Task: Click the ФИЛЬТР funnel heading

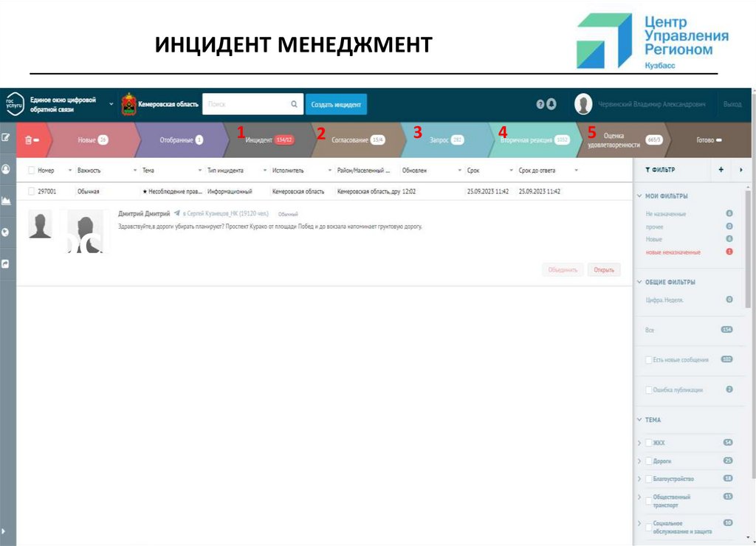Action: pos(660,170)
